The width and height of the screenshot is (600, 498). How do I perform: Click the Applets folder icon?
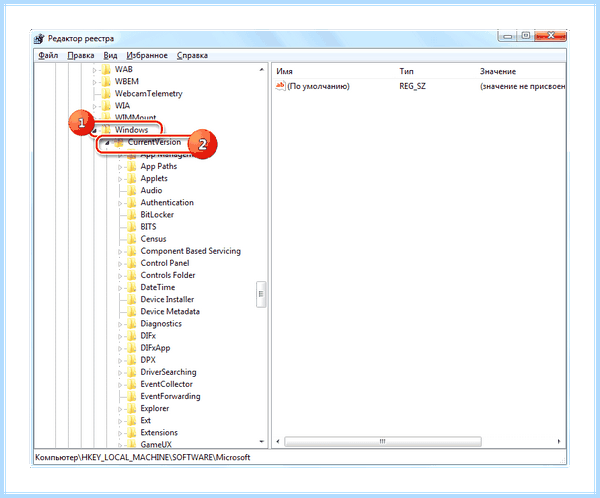132,179
